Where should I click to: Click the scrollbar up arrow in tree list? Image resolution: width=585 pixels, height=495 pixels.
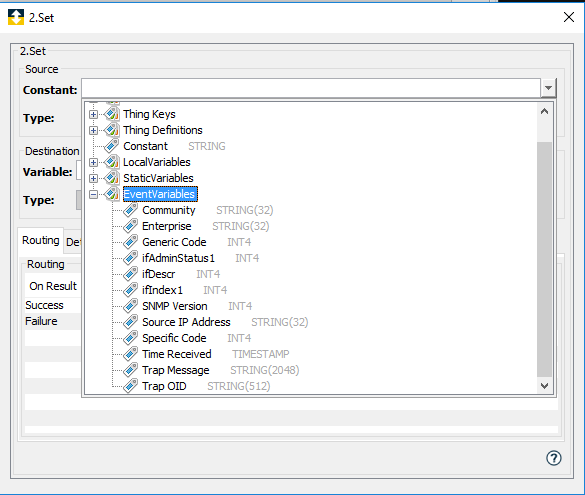click(544, 111)
